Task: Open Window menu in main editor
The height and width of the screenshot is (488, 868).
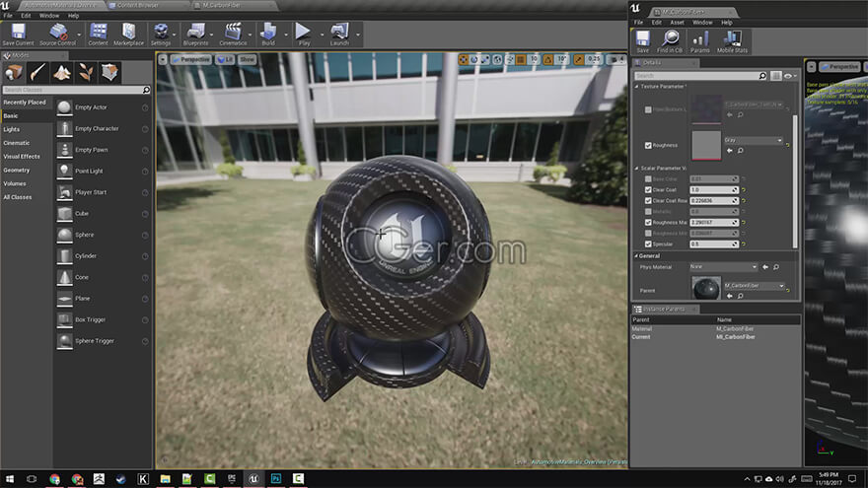Action: (x=49, y=16)
